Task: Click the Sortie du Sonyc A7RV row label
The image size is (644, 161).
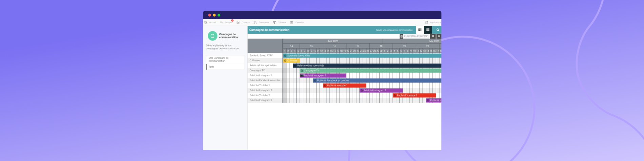Action: [x=261, y=55]
